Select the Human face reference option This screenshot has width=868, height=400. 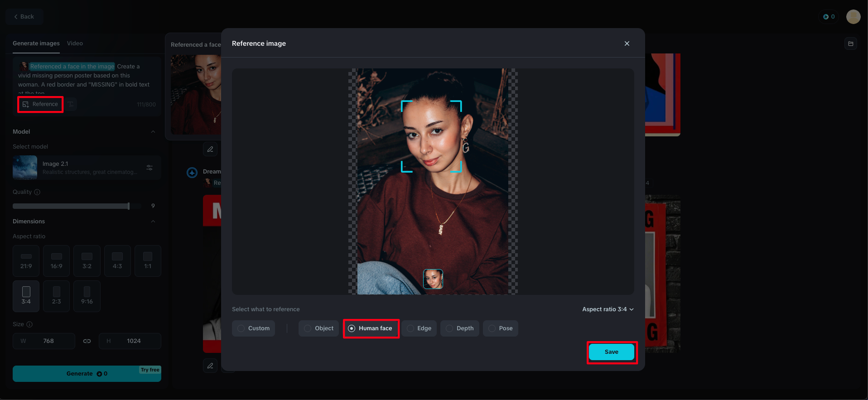tap(371, 328)
